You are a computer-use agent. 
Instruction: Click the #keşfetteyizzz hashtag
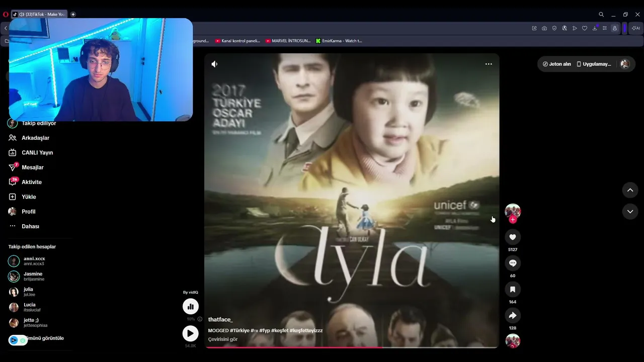tap(306, 330)
